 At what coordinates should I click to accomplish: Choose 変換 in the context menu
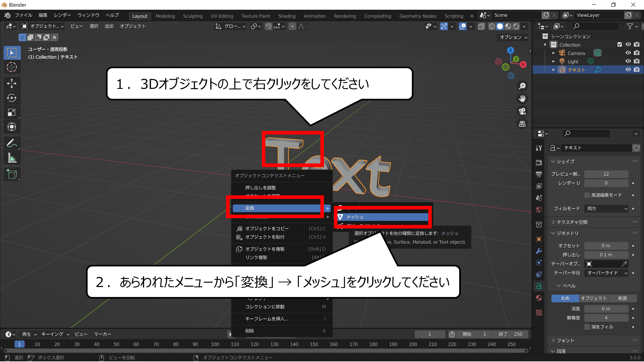[x=281, y=209]
